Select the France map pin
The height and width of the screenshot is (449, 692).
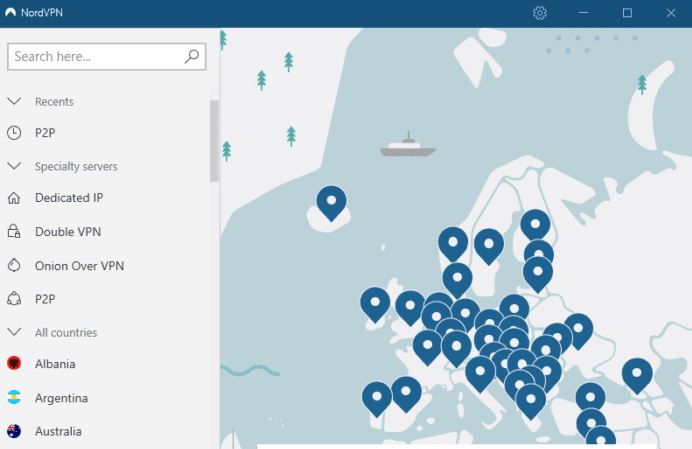pos(427,347)
